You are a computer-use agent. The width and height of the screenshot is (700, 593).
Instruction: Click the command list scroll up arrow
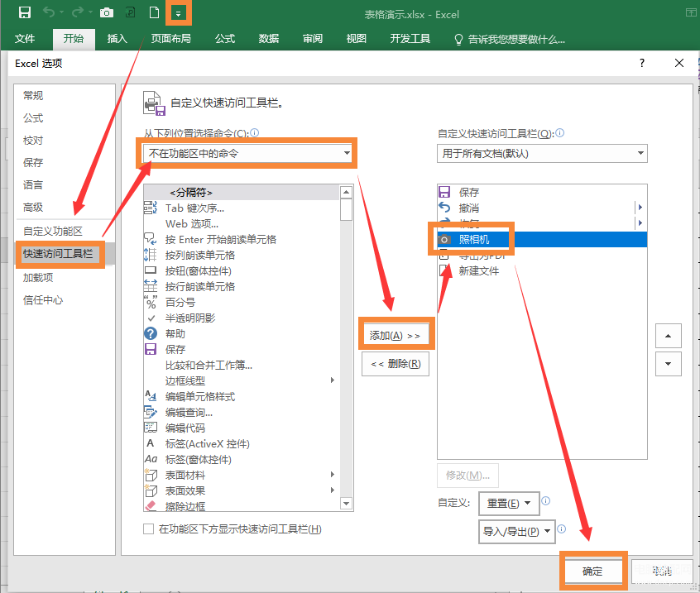tap(346, 193)
